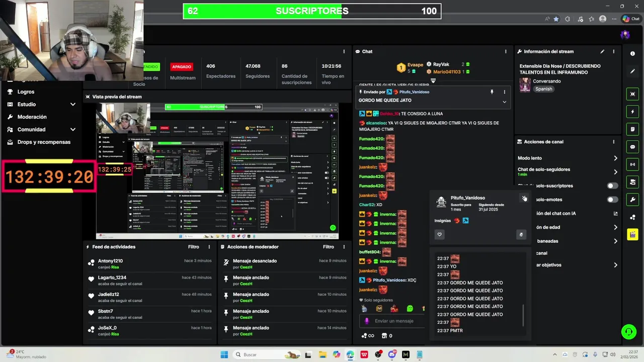This screenshot has height=362, width=644.
Task: Bookmark page with the star icon
Action: coord(556,19)
